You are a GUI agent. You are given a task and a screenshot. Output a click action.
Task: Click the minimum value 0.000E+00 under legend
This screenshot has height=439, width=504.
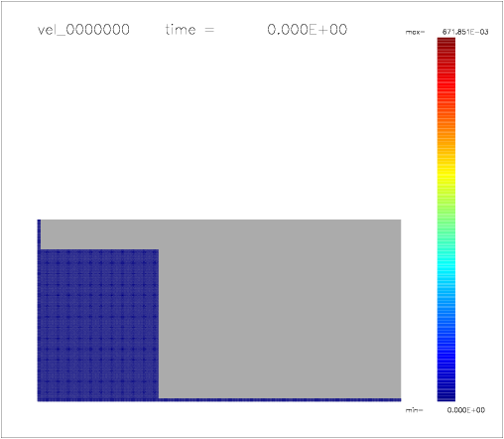[466, 410]
